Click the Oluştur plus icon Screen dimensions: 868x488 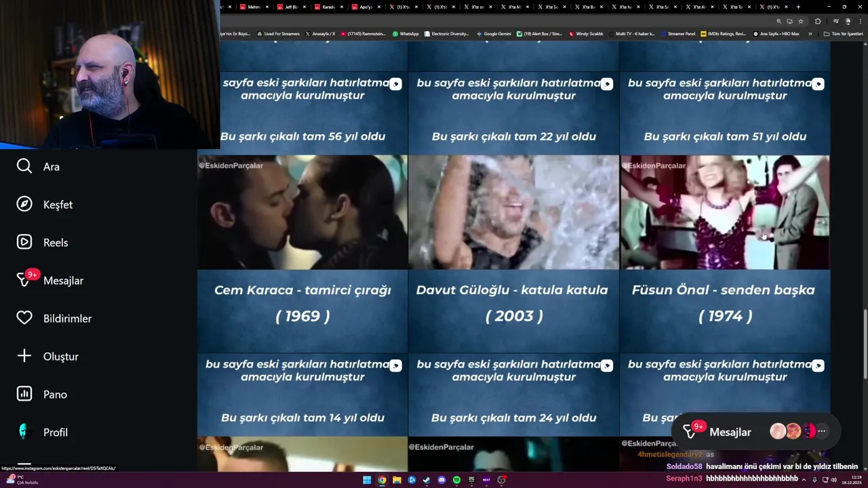[24, 356]
